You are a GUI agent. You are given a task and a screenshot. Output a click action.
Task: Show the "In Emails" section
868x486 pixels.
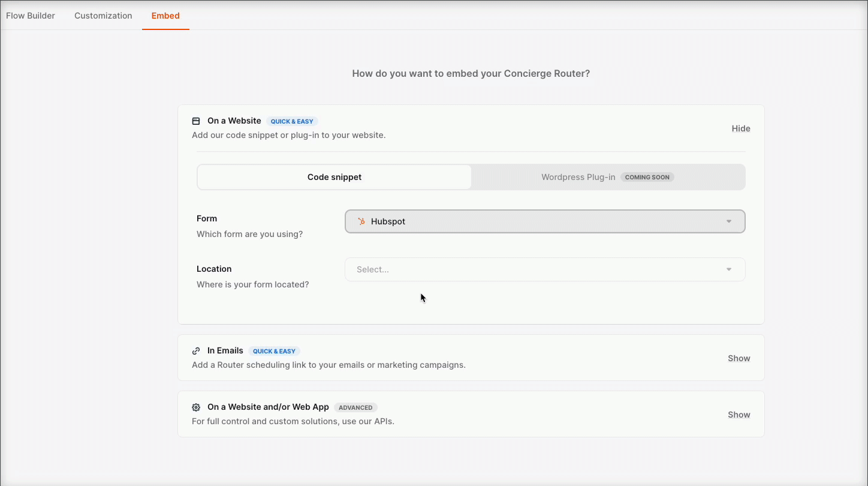tap(739, 358)
